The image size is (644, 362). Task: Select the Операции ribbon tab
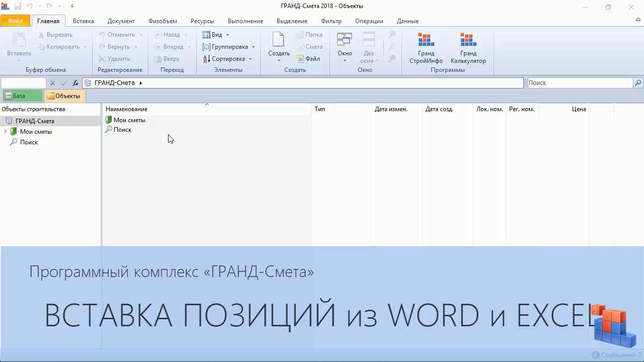[369, 21]
